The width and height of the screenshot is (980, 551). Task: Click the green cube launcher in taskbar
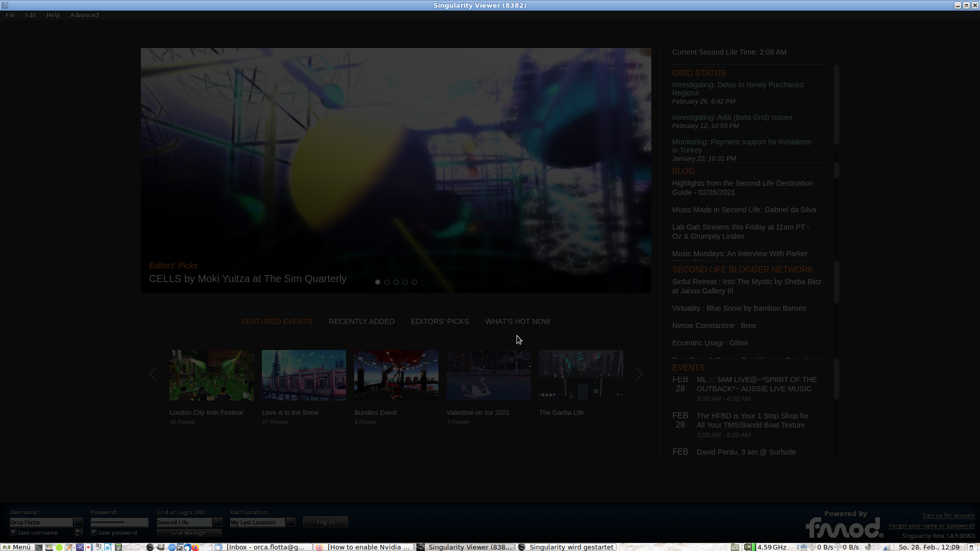click(59, 547)
